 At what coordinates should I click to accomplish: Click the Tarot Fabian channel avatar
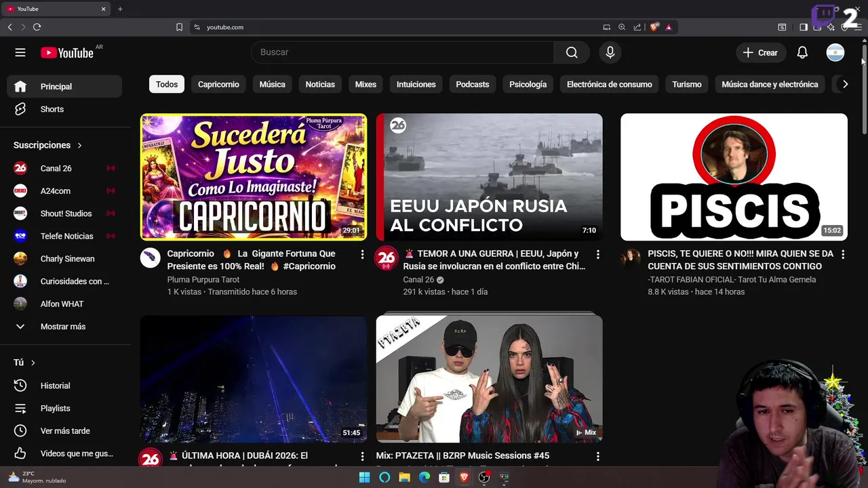(631, 258)
